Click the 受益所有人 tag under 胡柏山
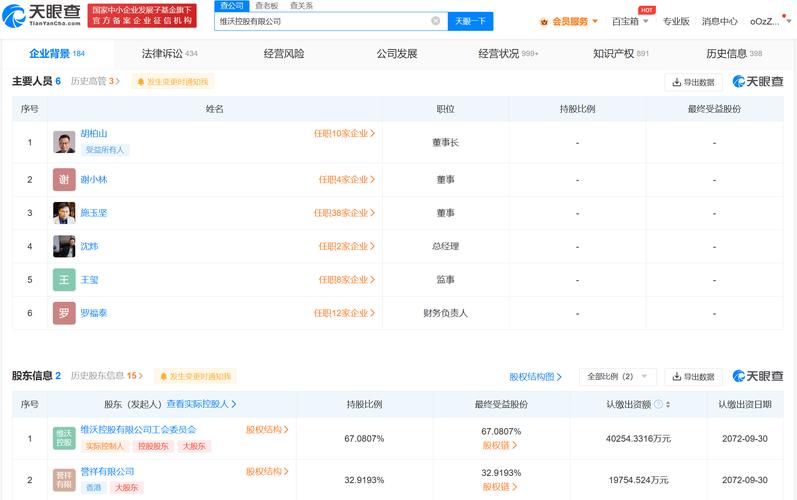Screen dimensions: 797x500 (105, 150)
